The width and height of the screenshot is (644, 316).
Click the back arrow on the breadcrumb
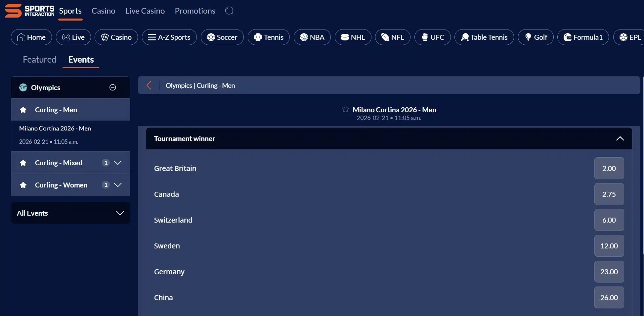(149, 85)
